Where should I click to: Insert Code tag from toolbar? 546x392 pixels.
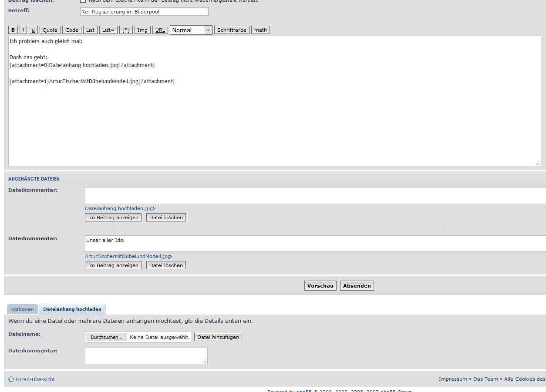point(72,30)
